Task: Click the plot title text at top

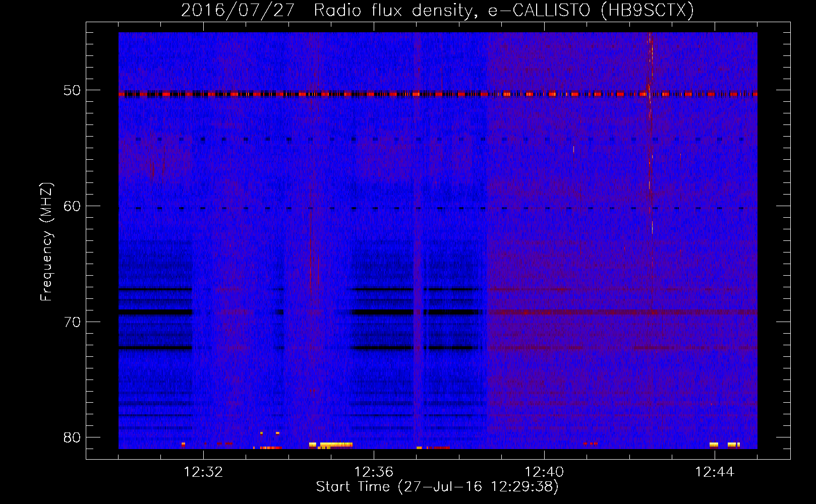Action: coord(437,10)
